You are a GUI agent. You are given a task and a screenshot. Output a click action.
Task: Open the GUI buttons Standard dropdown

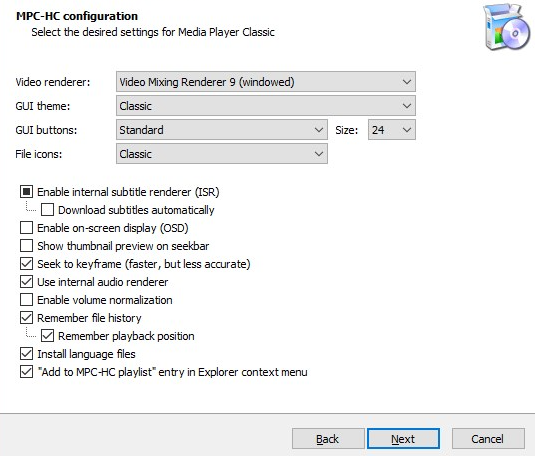coord(222,130)
